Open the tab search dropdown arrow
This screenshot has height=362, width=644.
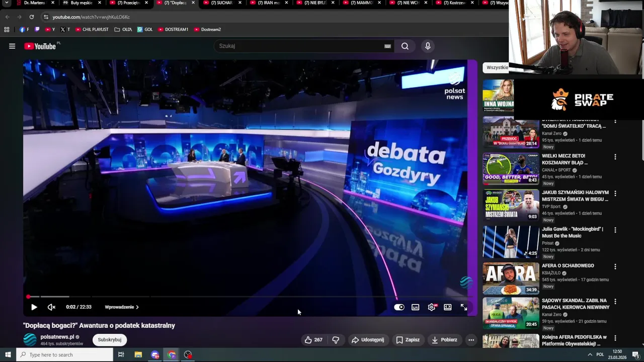click(7, 3)
